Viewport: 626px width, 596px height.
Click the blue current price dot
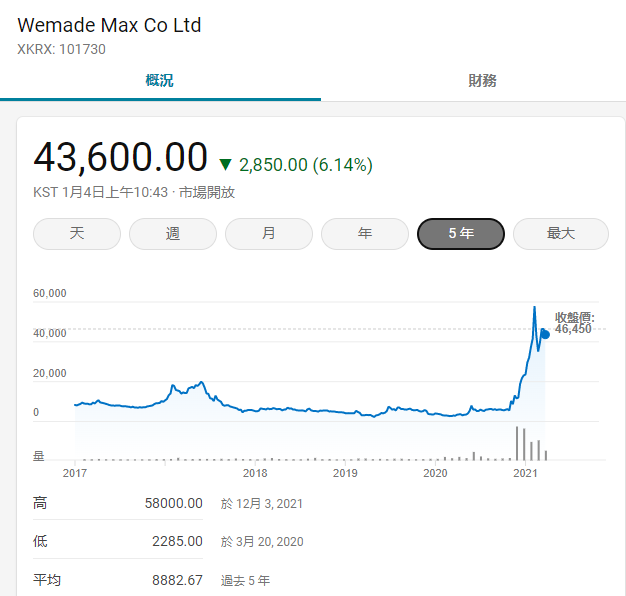point(544,334)
